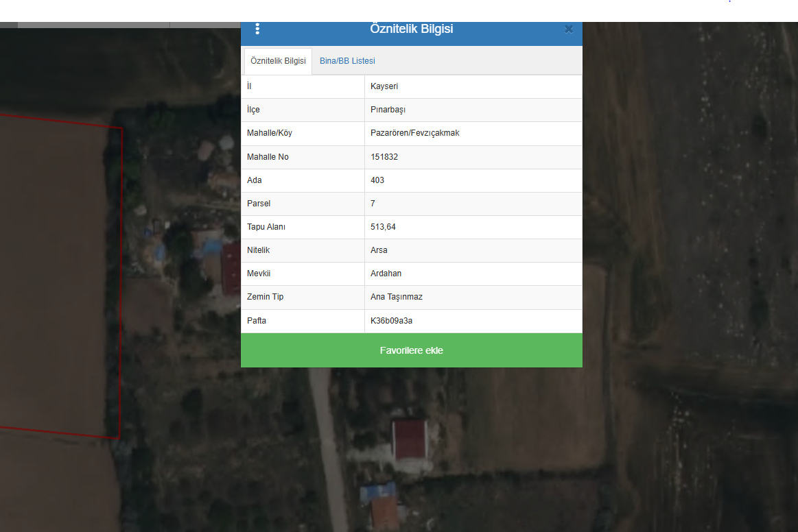The width and height of the screenshot is (798, 532).
Task: Open the three-dot options menu
Action: coord(257,29)
